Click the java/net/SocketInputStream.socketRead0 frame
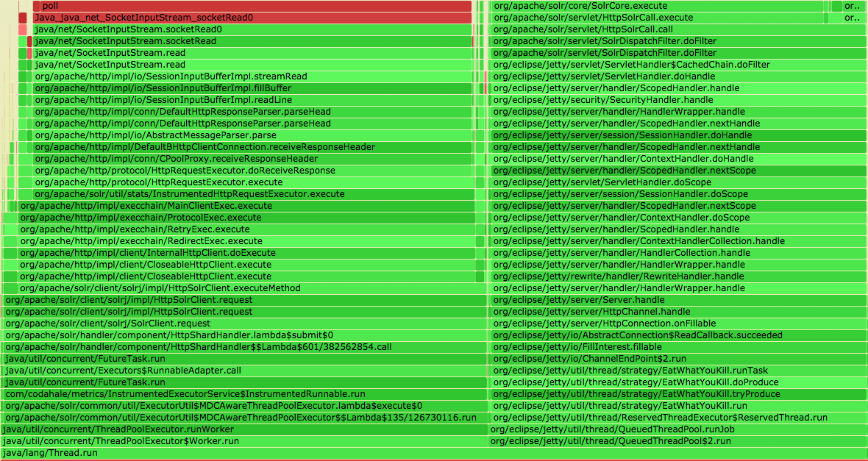This screenshot has height=461, width=868. (252, 29)
